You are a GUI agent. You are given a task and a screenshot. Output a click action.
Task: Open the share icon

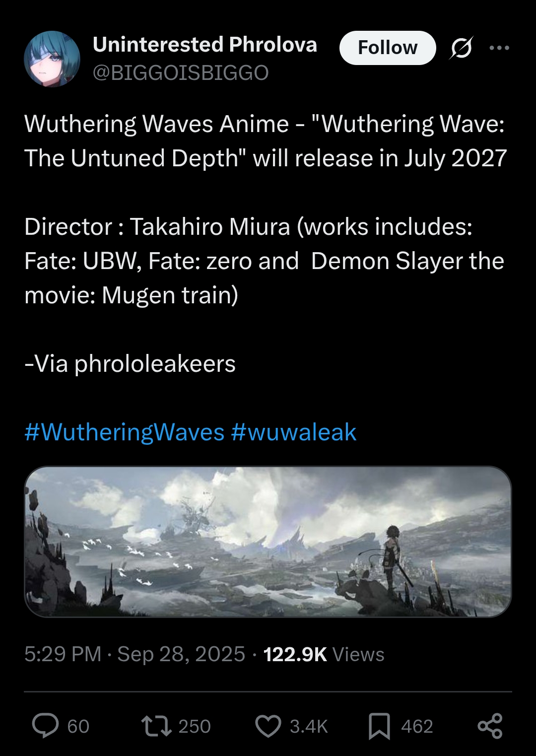click(490, 726)
